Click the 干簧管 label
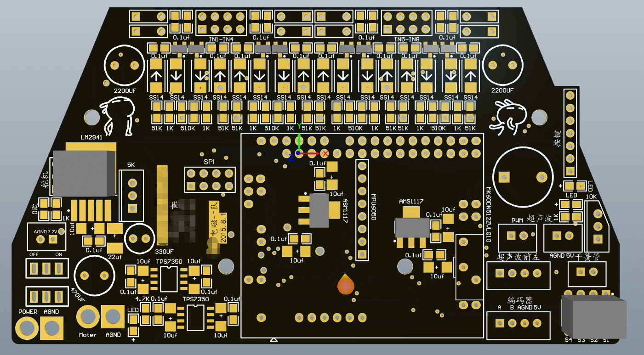This screenshot has width=644, height=355. click(587, 257)
